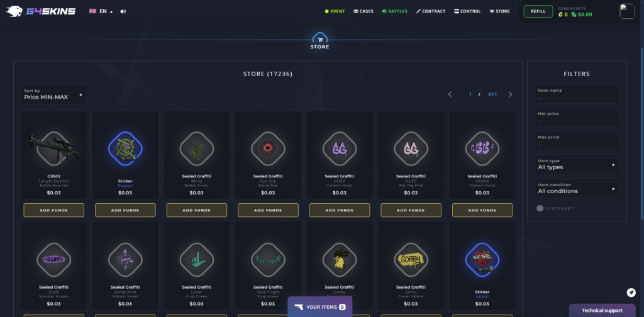Add funds under GGEZ War Pig Pink
This screenshot has height=317, width=644.
point(411,210)
